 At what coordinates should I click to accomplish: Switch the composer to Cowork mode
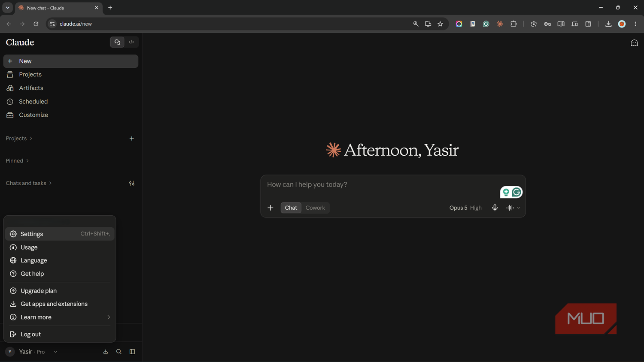(315, 208)
